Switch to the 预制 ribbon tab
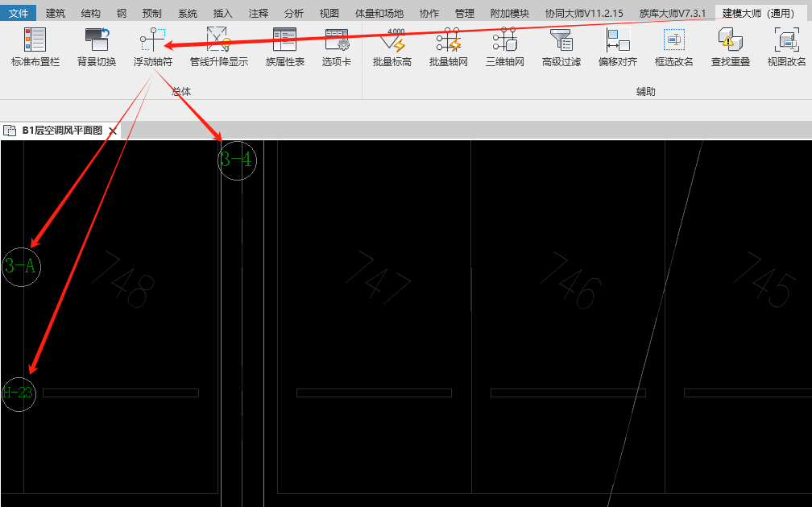This screenshot has height=507, width=812. pos(151,14)
